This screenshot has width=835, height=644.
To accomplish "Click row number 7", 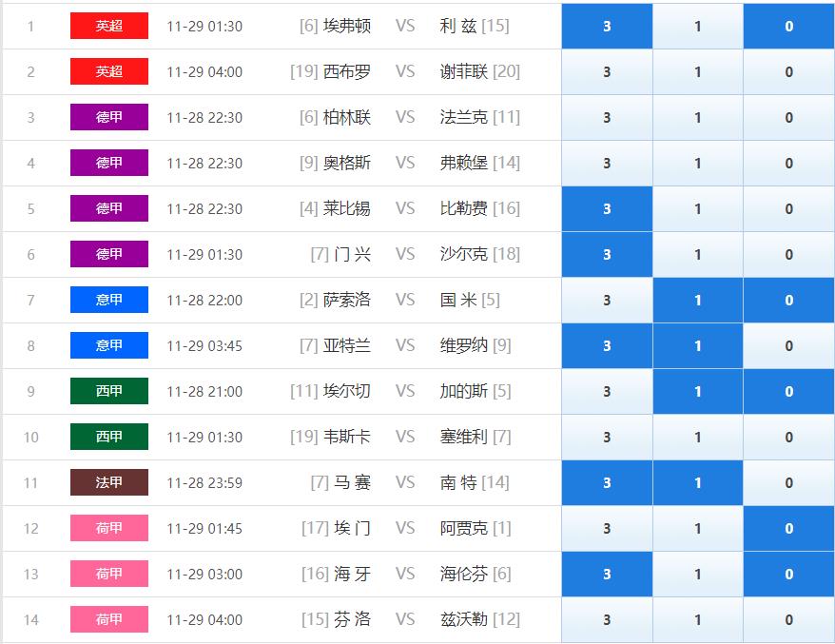I will coord(30,301).
